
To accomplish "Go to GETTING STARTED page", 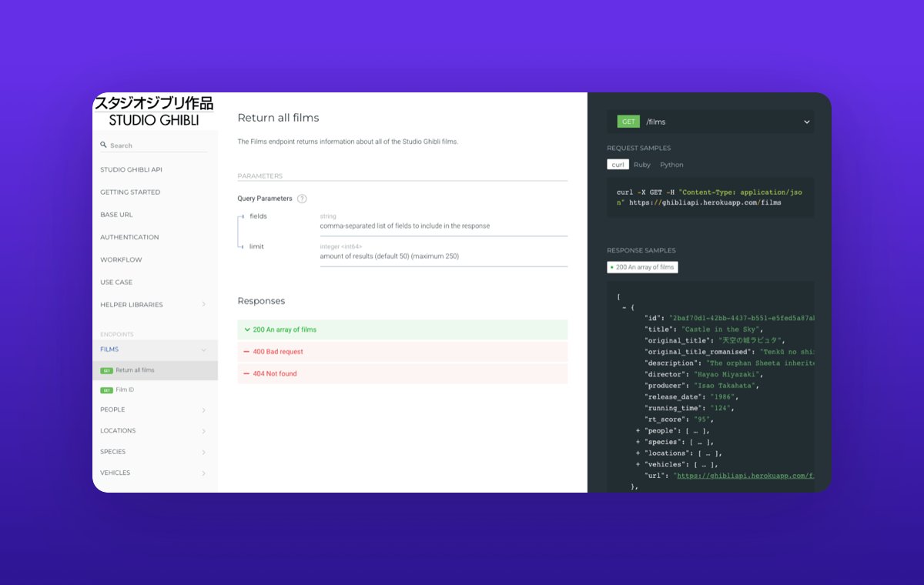I will click(x=130, y=192).
